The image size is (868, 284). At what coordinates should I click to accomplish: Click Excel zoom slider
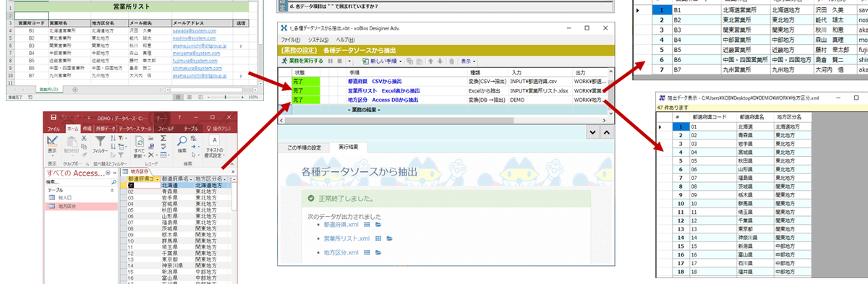226,97
